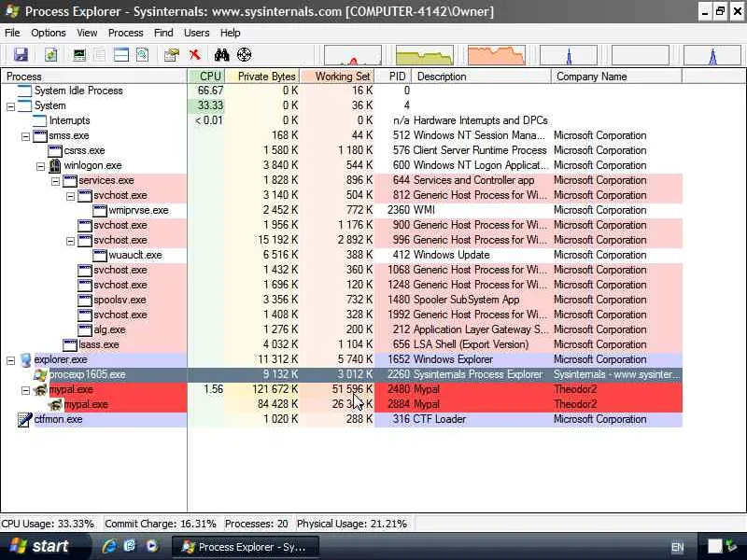Screen dimensions: 747x560
Task: Launch Internet Explorer from Quick Launch
Action: [109, 546]
